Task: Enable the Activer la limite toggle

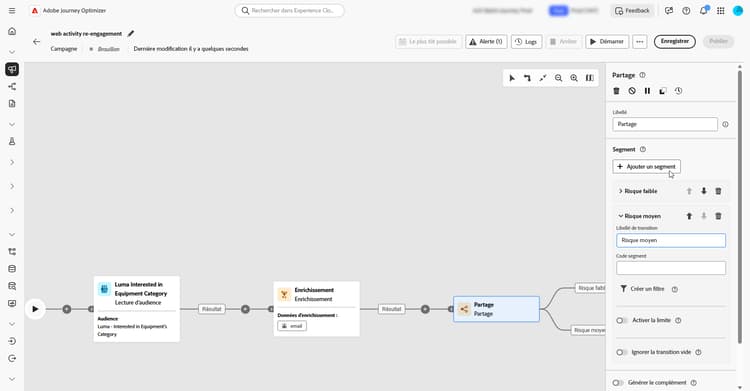Action: (x=621, y=320)
